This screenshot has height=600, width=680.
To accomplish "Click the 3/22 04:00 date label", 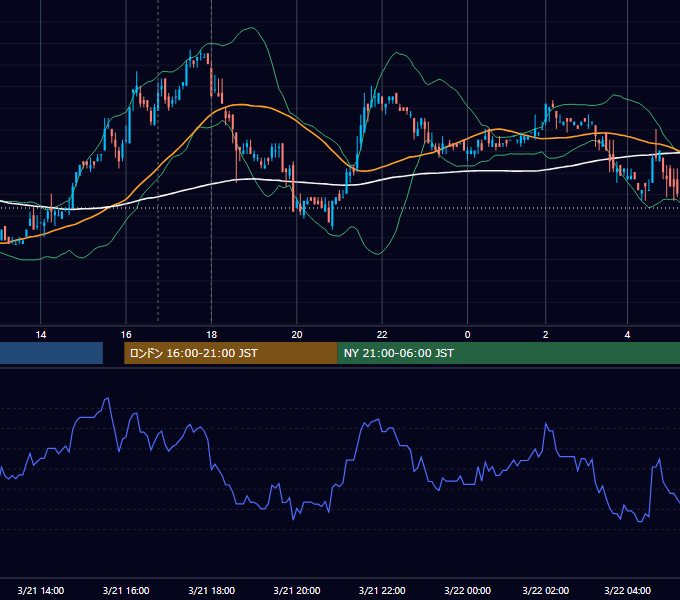I will pos(627,590).
